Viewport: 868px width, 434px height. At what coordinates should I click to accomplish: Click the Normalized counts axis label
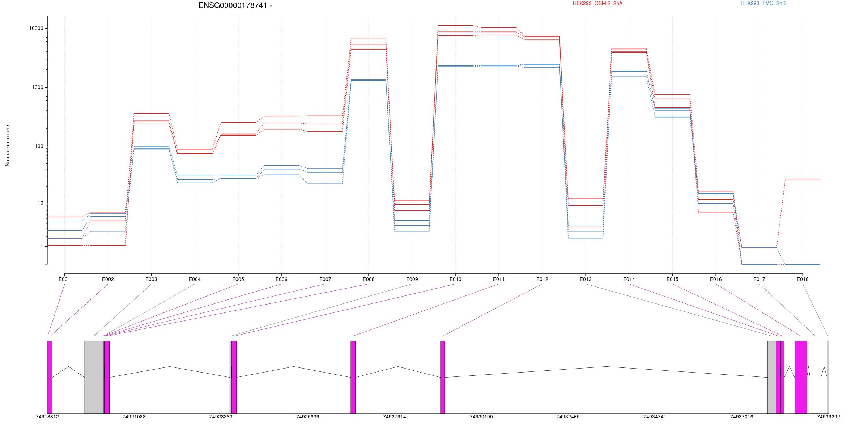[8, 145]
